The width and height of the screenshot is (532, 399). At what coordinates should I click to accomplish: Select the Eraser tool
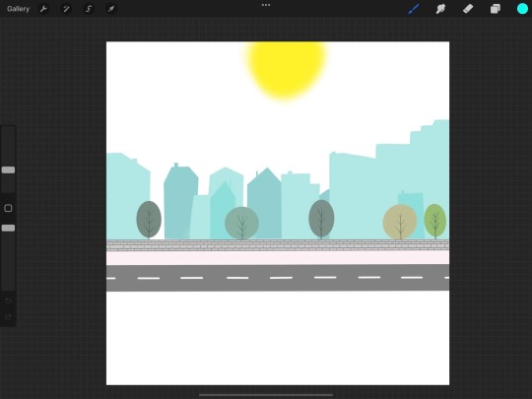(468, 9)
